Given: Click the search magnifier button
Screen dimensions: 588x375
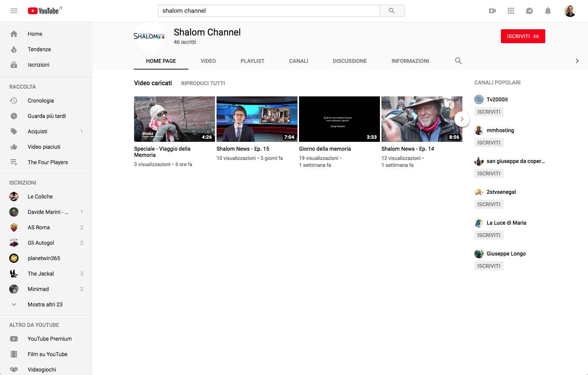Looking at the screenshot, I should (392, 11).
